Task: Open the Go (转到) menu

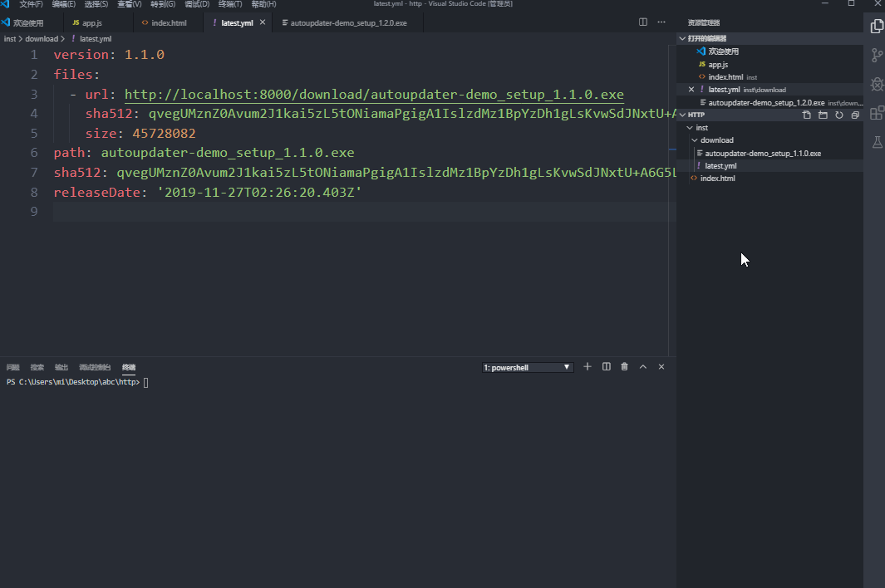Action: pyautogui.click(x=163, y=4)
